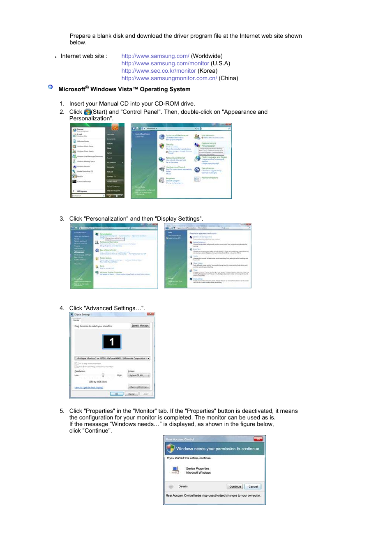
Task: Click the Vista Start orb in step 2
Action: pos(87,112)
